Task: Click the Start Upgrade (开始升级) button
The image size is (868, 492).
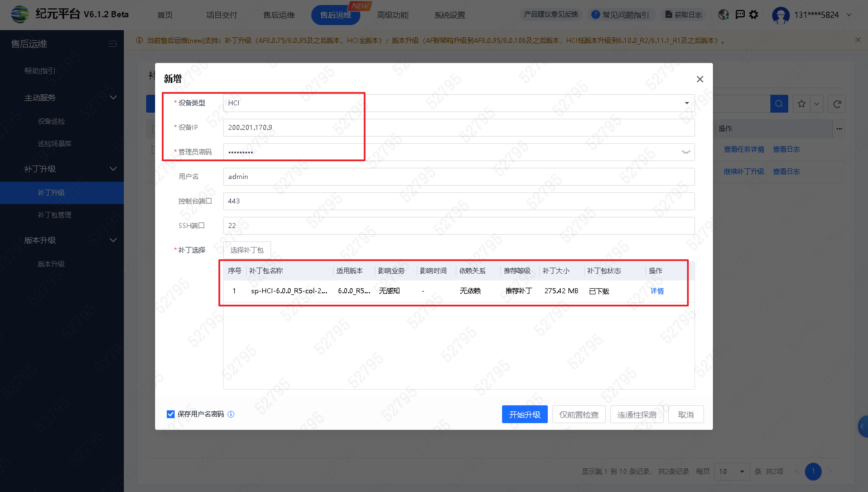Action: point(525,414)
